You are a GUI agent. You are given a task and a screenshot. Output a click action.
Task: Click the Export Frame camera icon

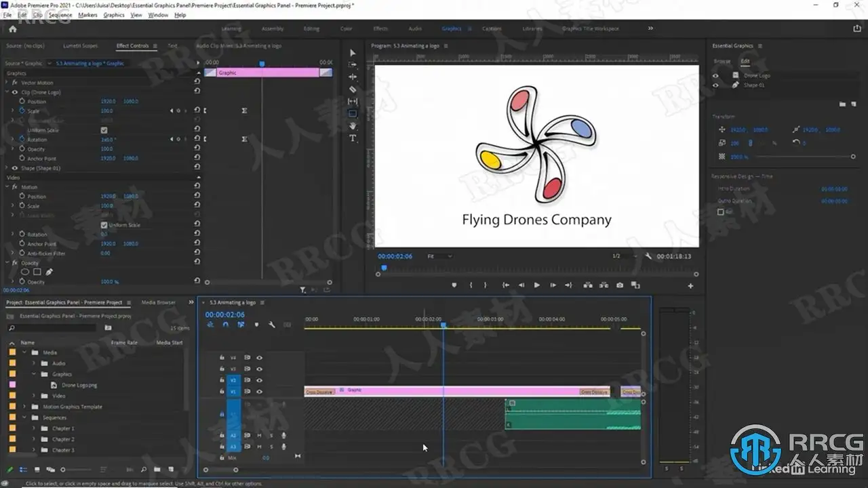[620, 285]
